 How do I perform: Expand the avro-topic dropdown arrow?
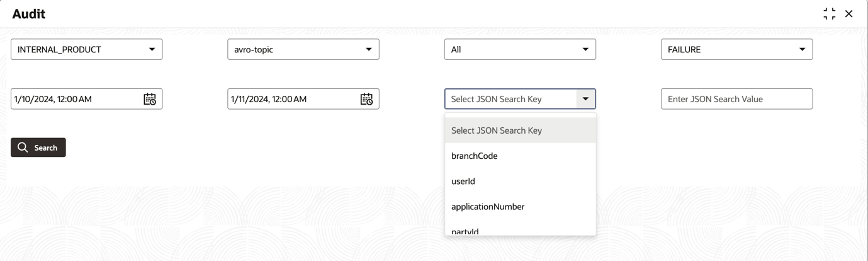click(369, 49)
